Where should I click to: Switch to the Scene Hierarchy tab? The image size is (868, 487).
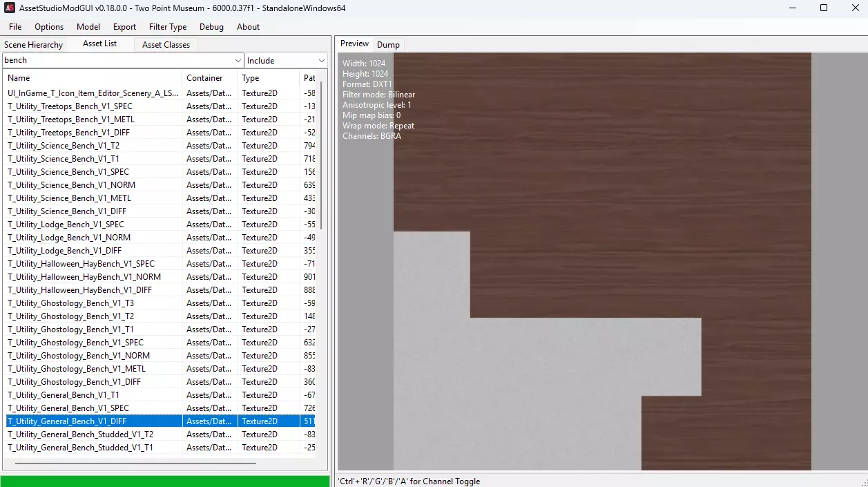point(33,45)
